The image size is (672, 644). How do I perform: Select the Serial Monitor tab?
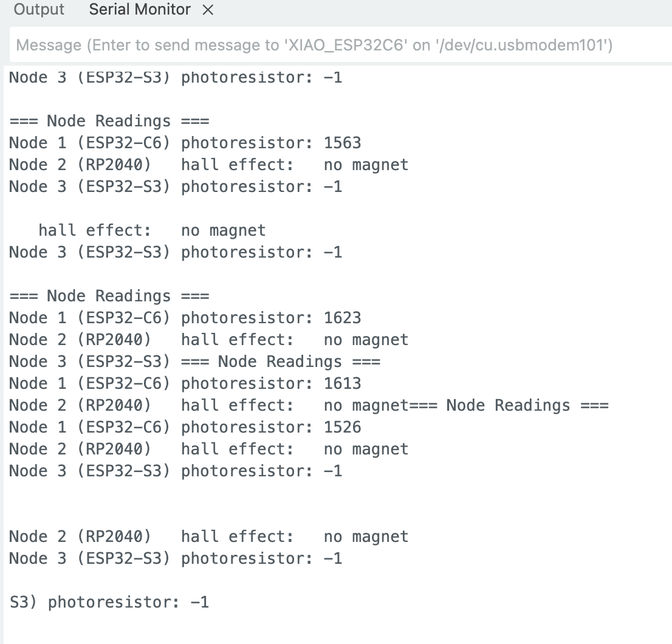point(139,10)
